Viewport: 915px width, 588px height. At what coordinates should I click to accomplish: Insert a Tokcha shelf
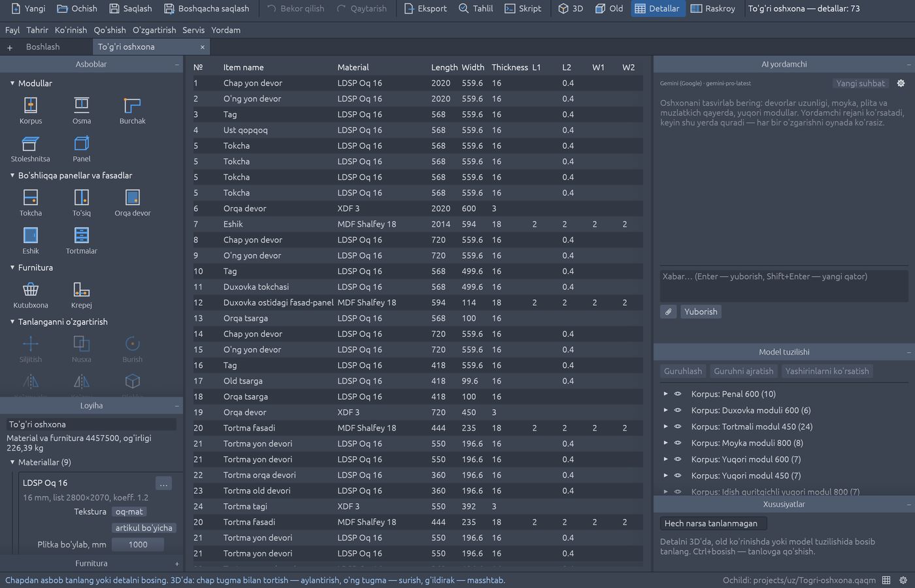tap(31, 203)
